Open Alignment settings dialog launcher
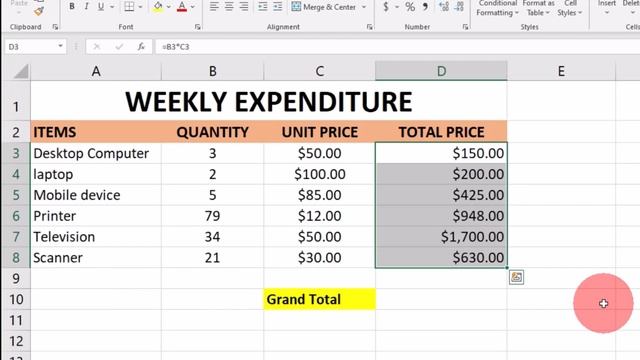This screenshot has width=640, height=360. [369, 27]
